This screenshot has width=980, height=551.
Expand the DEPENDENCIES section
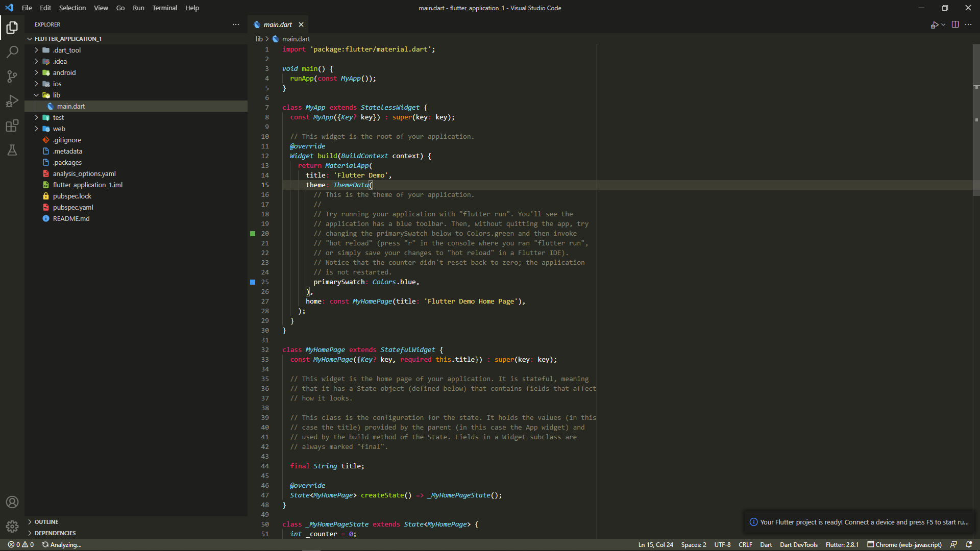point(55,533)
